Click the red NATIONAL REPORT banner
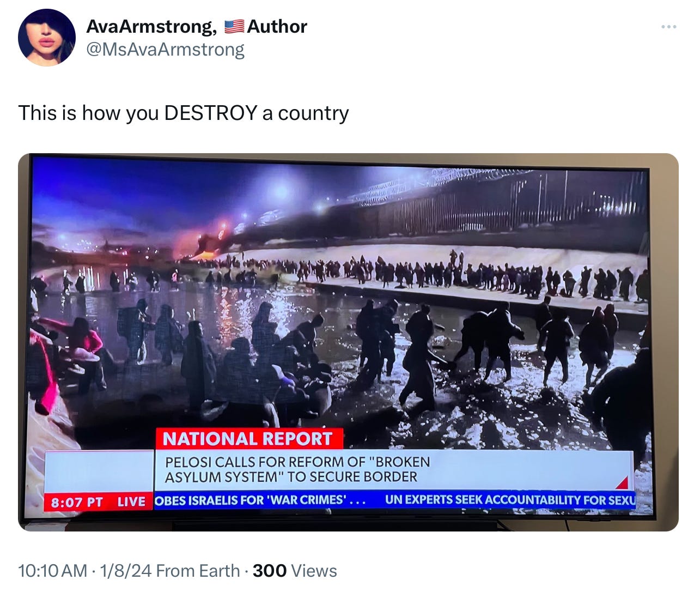 [x=249, y=438]
